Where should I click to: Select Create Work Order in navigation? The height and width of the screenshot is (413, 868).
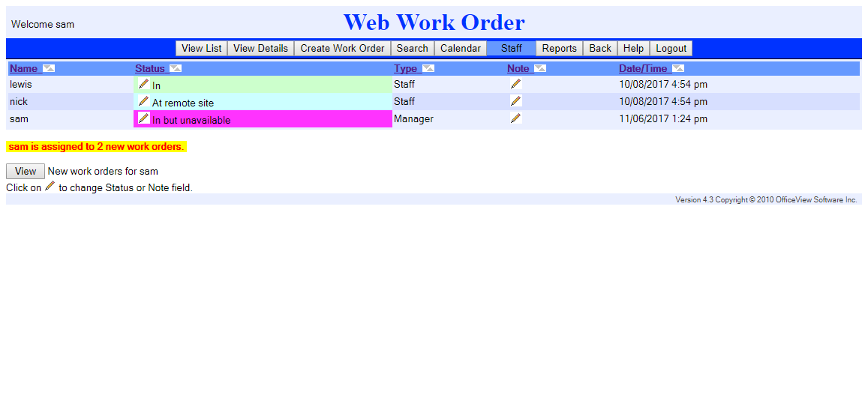342,48
